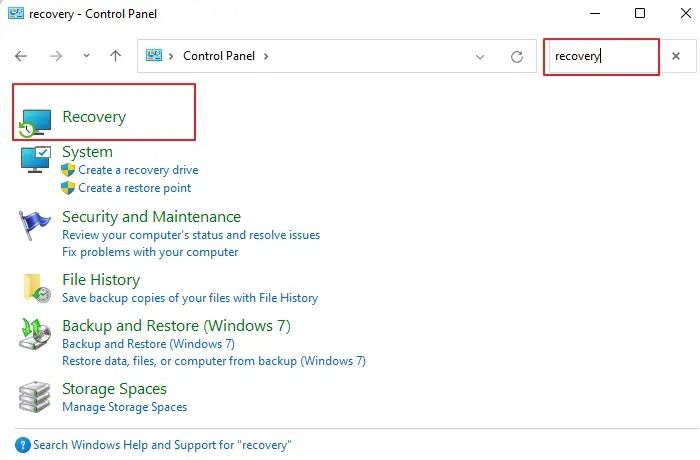
Task: Open the recent locations chevron
Action: [x=86, y=57]
